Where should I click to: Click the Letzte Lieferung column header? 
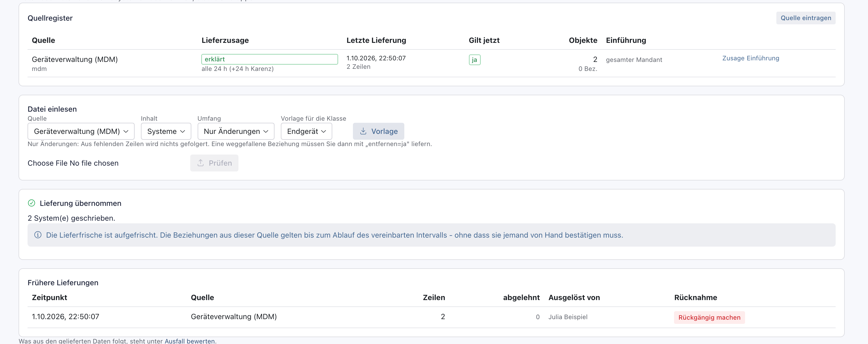[376, 40]
